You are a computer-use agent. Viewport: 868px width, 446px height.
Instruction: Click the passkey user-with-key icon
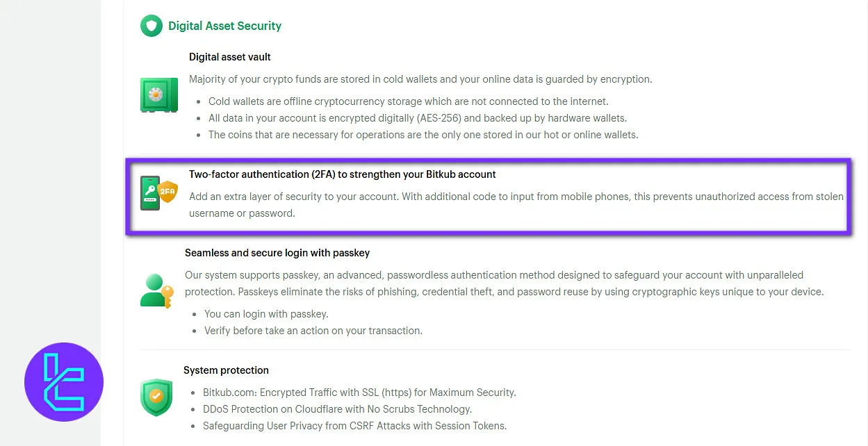point(156,291)
